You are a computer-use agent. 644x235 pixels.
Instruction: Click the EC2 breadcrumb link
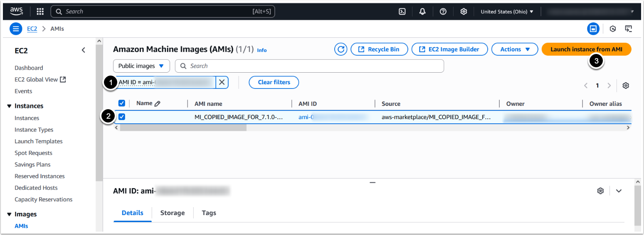point(32,29)
